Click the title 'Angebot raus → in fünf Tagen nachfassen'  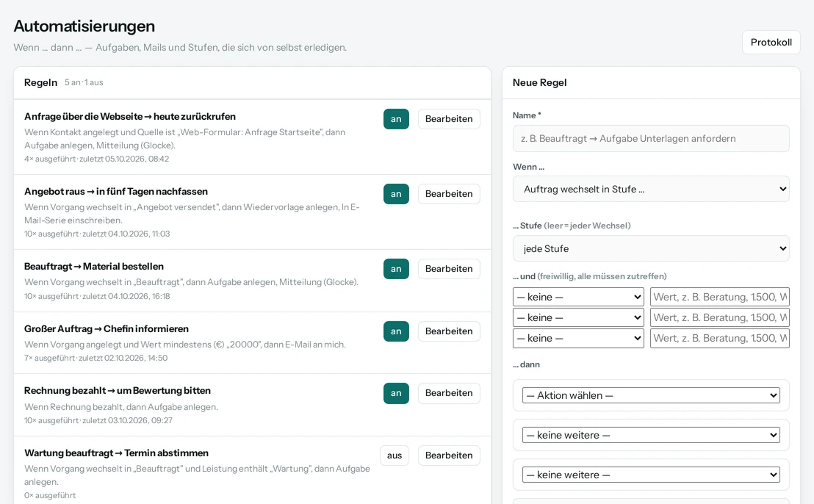[x=116, y=192]
